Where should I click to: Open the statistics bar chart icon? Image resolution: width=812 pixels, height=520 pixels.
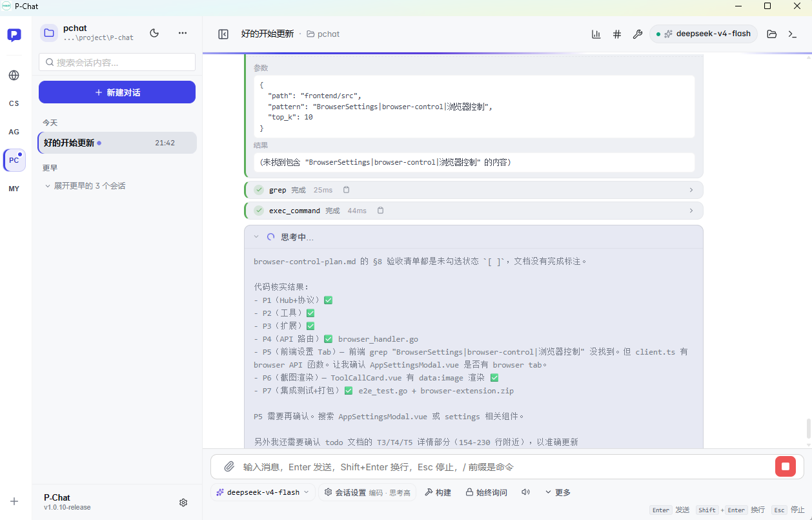(596, 34)
